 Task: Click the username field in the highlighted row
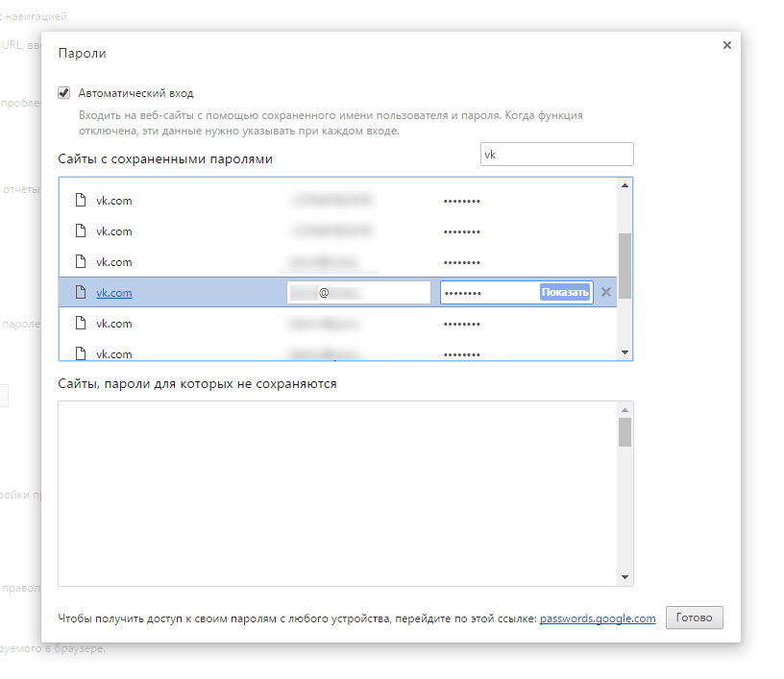pos(358,293)
